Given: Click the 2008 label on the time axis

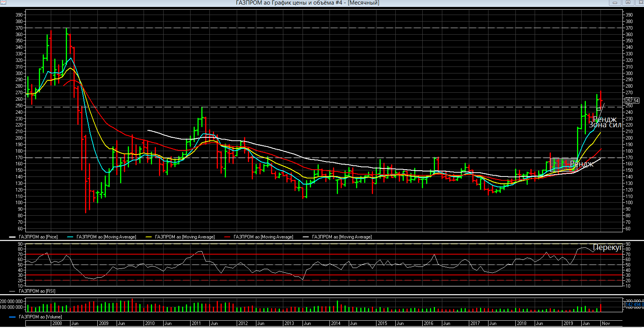Looking at the screenshot, I should tap(57, 323).
